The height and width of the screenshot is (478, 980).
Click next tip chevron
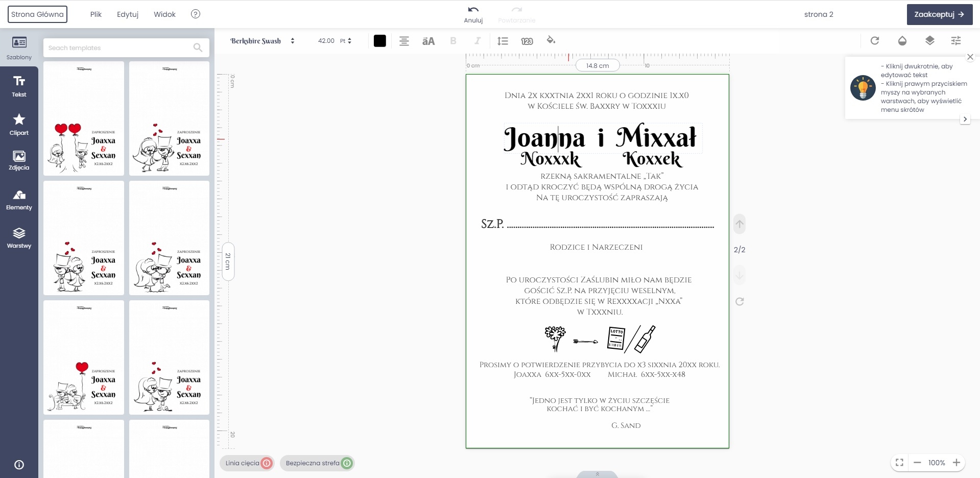965,119
